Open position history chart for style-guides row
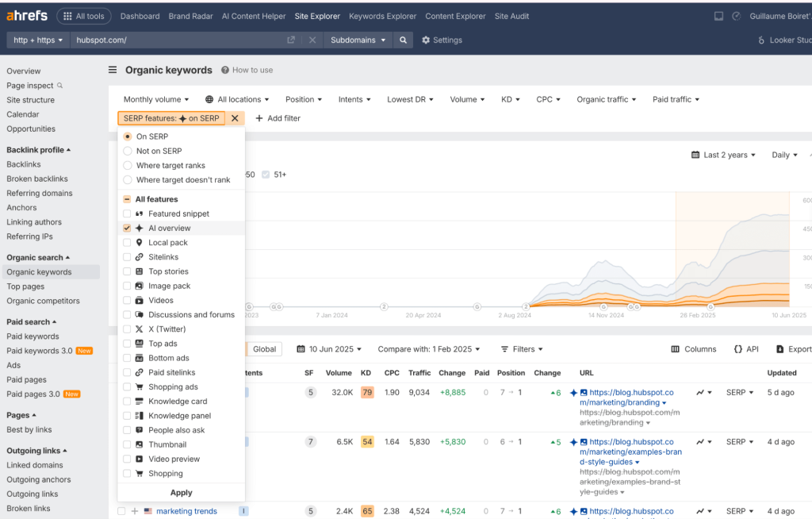The image size is (812, 519). (x=704, y=442)
